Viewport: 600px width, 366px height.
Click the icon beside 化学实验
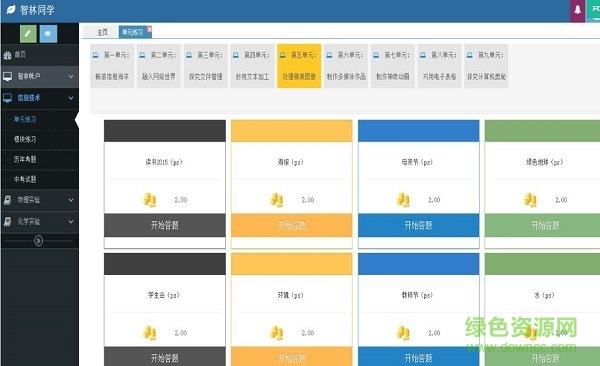coord(7,221)
